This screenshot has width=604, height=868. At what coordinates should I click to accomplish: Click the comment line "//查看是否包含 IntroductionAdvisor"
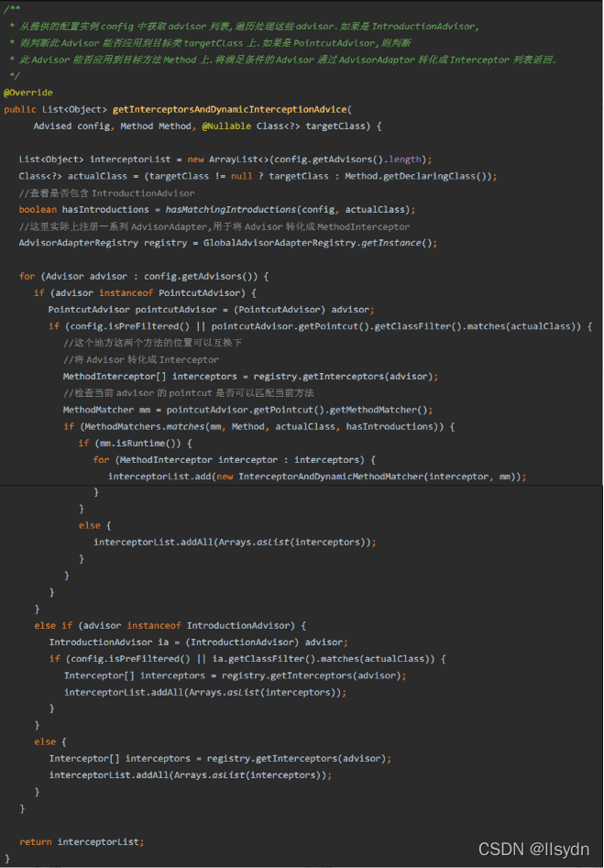click(107, 193)
